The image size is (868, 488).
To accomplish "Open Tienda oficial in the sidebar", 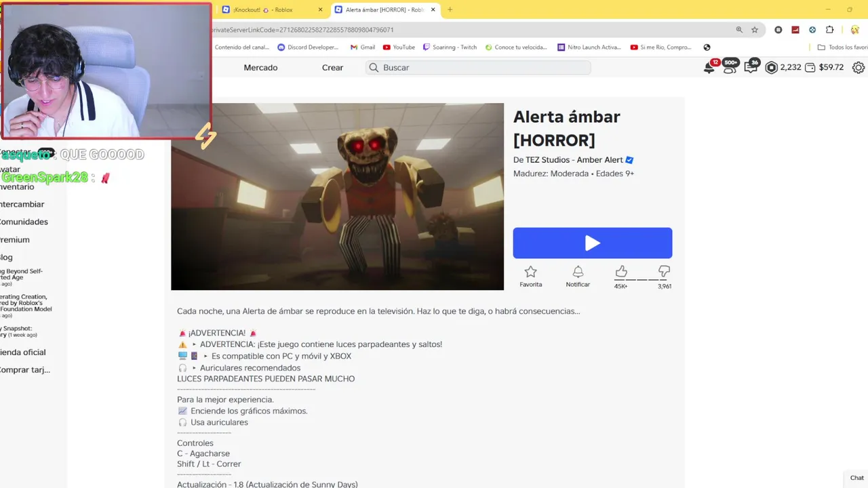I will [23, 352].
